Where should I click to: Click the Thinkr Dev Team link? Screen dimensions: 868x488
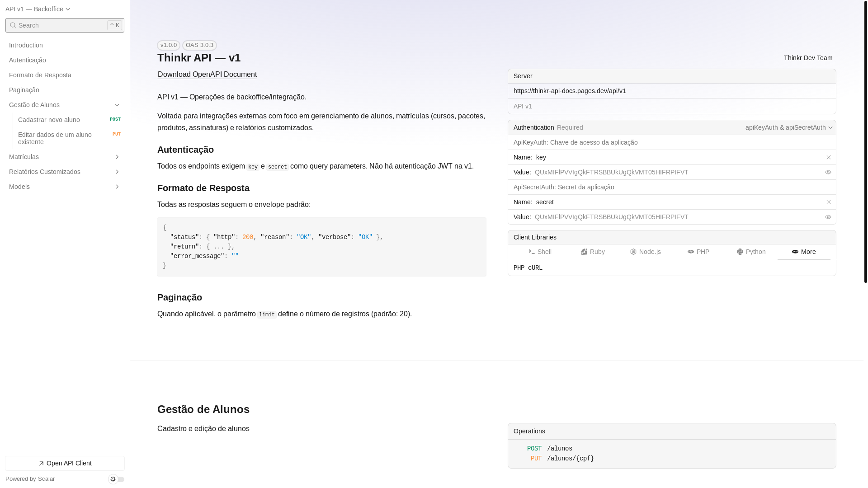click(808, 58)
